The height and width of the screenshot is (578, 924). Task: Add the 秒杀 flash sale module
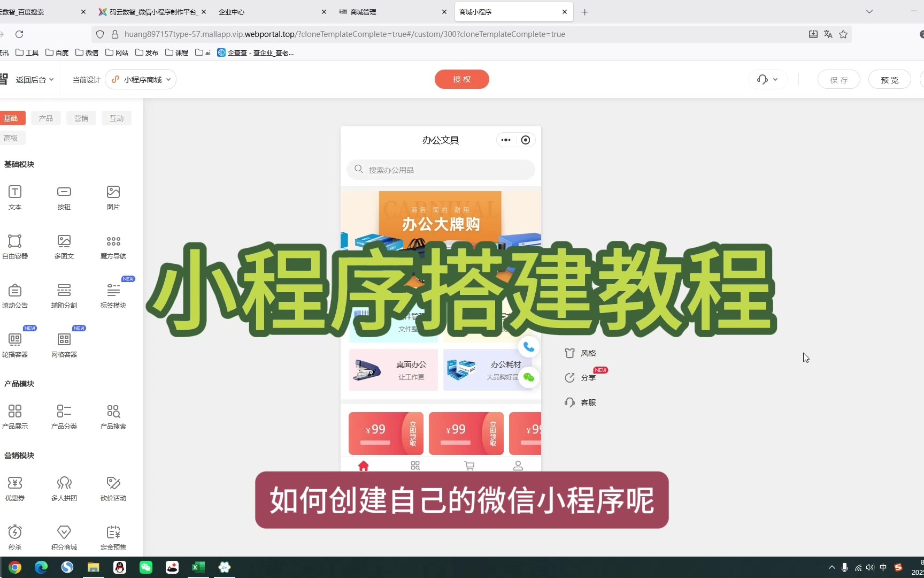tap(15, 538)
